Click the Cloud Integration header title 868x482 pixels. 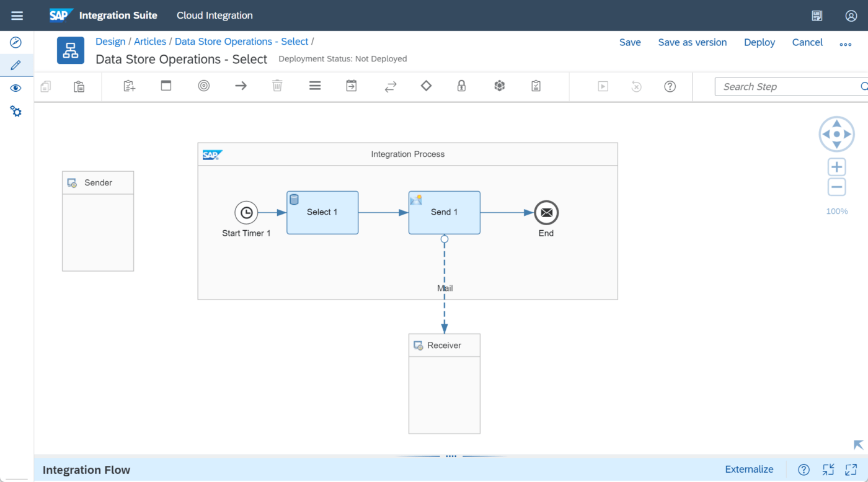click(x=215, y=16)
